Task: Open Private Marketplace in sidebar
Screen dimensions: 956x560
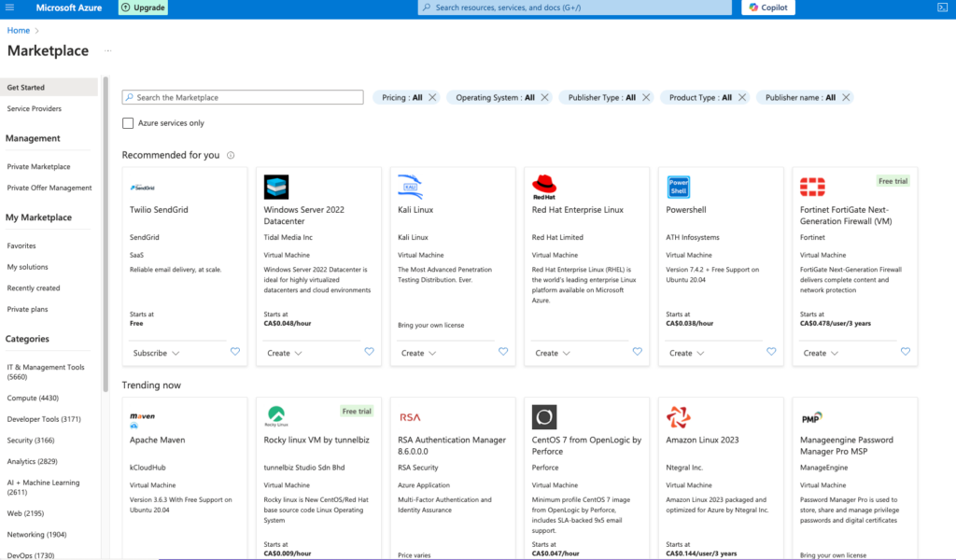Action: pyautogui.click(x=38, y=166)
